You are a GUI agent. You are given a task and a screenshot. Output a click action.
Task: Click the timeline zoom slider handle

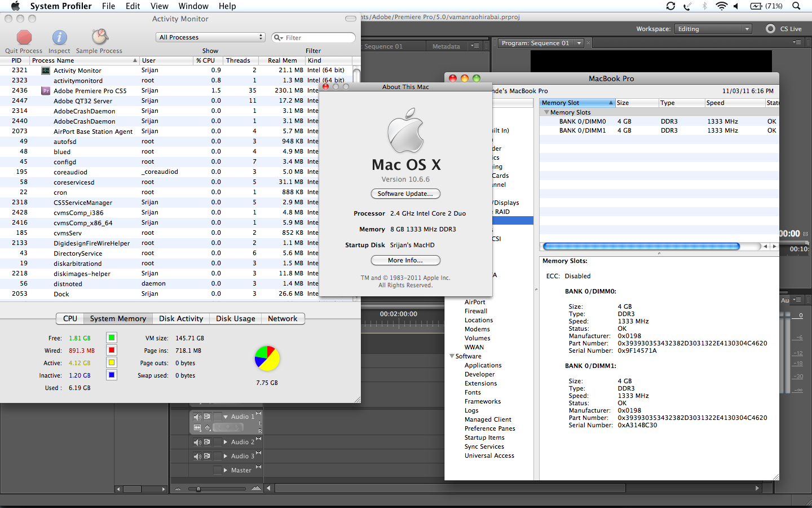(198, 489)
